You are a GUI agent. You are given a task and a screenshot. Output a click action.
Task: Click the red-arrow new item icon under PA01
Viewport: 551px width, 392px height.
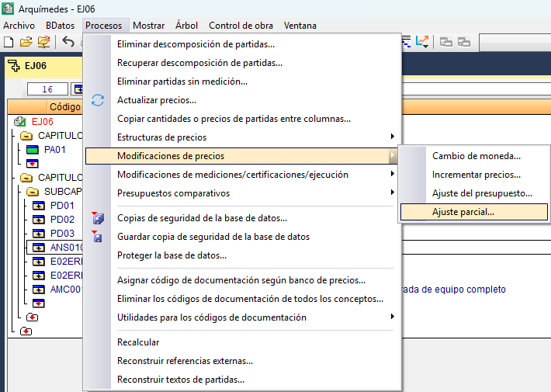point(33,164)
